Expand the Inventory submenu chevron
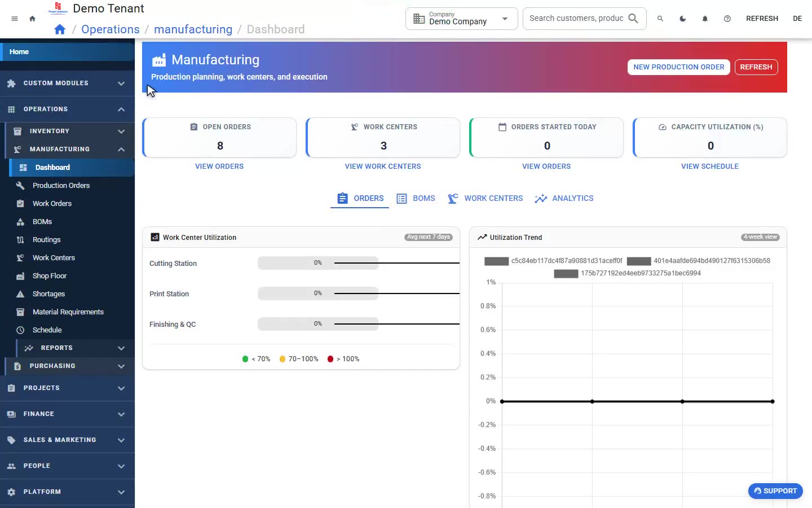This screenshot has height=508, width=812. click(x=121, y=131)
